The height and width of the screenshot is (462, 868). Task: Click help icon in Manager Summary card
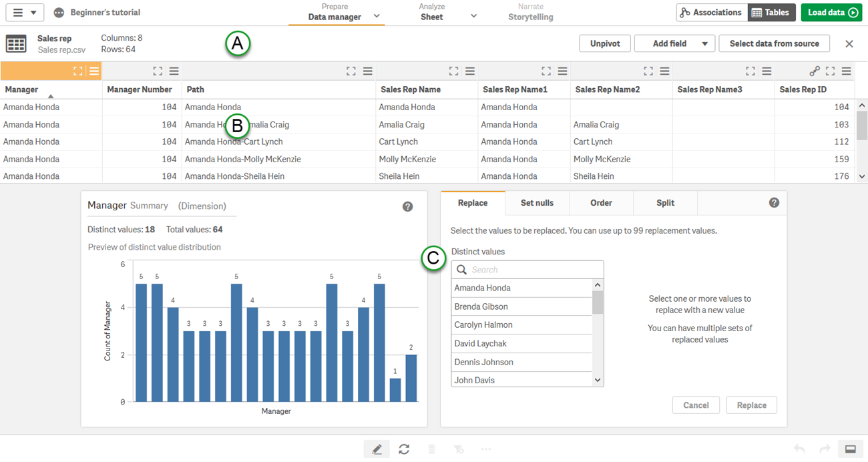pyautogui.click(x=407, y=207)
